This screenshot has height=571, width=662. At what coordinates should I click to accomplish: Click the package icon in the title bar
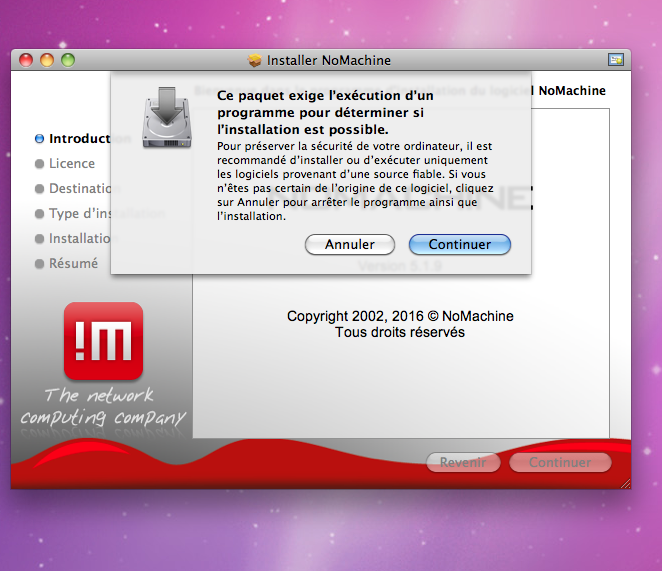255,60
